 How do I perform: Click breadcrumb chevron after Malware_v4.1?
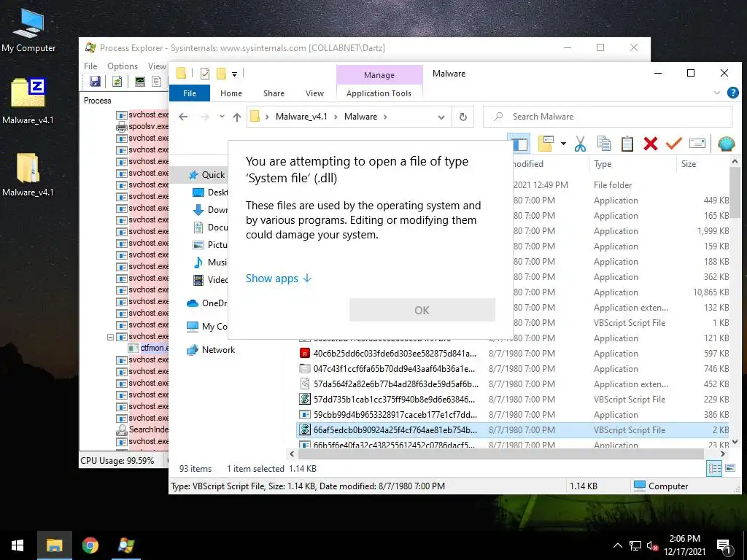(336, 117)
